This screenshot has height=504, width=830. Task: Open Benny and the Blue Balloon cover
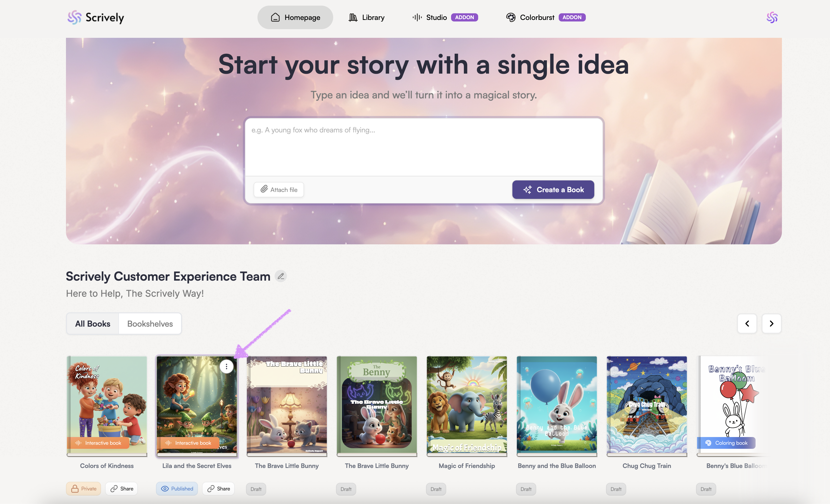point(556,404)
